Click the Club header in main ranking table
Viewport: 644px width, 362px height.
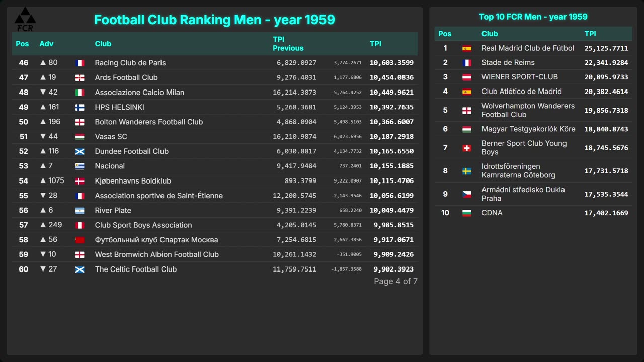pyautogui.click(x=103, y=44)
